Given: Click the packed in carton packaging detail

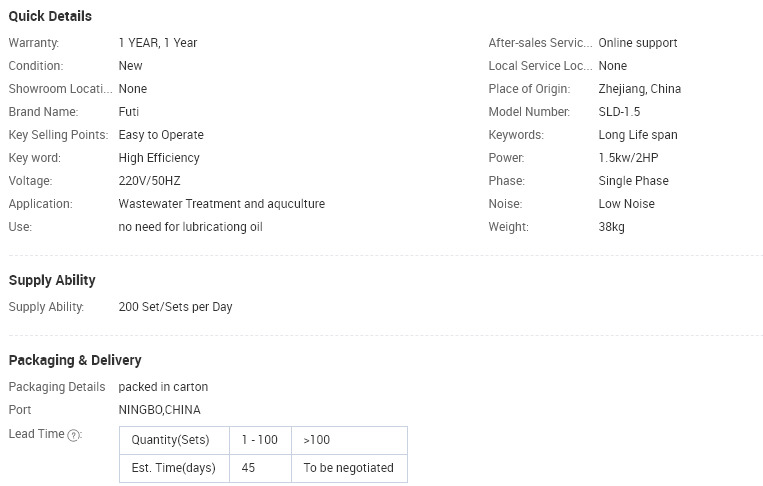Looking at the screenshot, I should pos(163,387).
